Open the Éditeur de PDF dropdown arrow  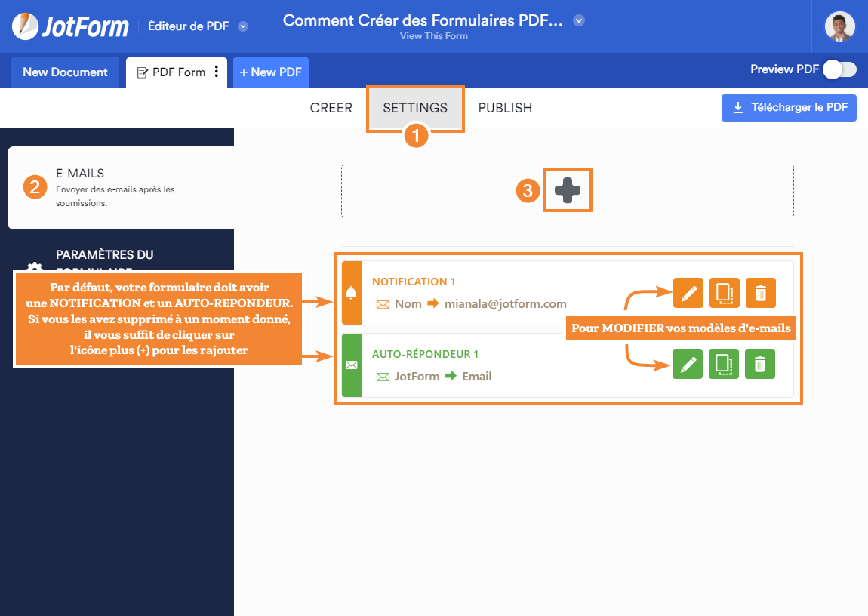pyautogui.click(x=243, y=26)
